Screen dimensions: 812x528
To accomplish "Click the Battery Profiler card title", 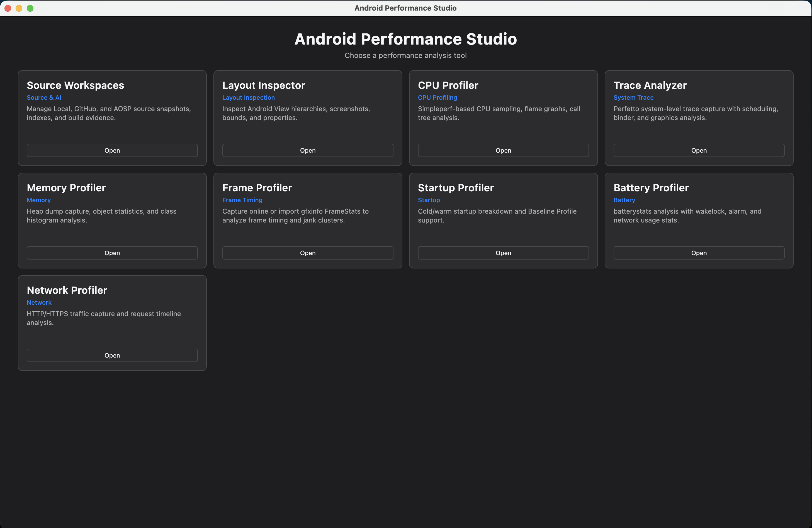I will (x=651, y=188).
